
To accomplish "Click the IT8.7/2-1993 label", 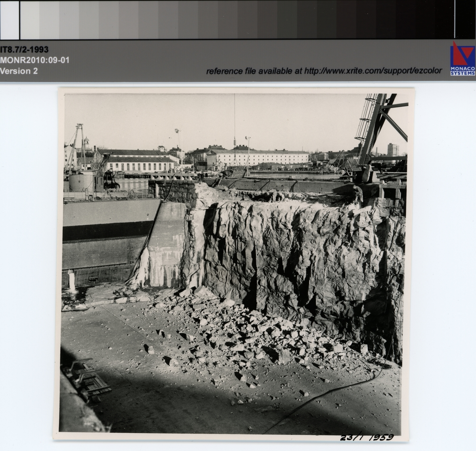I will (24, 50).
